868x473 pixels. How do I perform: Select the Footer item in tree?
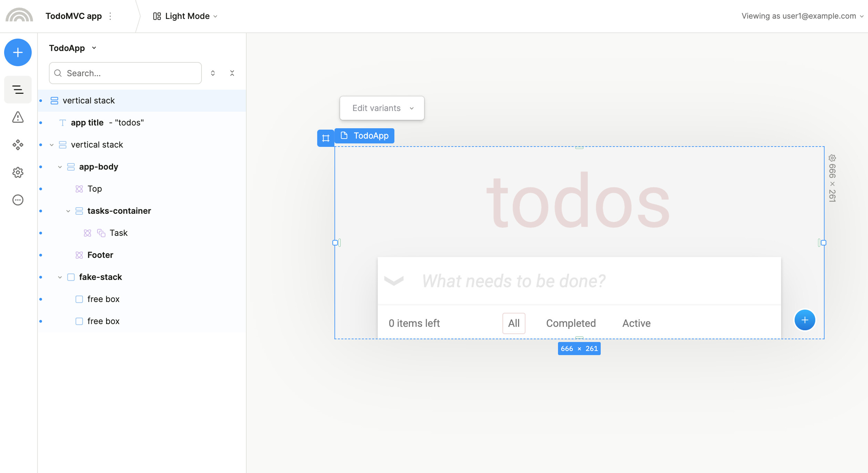click(100, 255)
